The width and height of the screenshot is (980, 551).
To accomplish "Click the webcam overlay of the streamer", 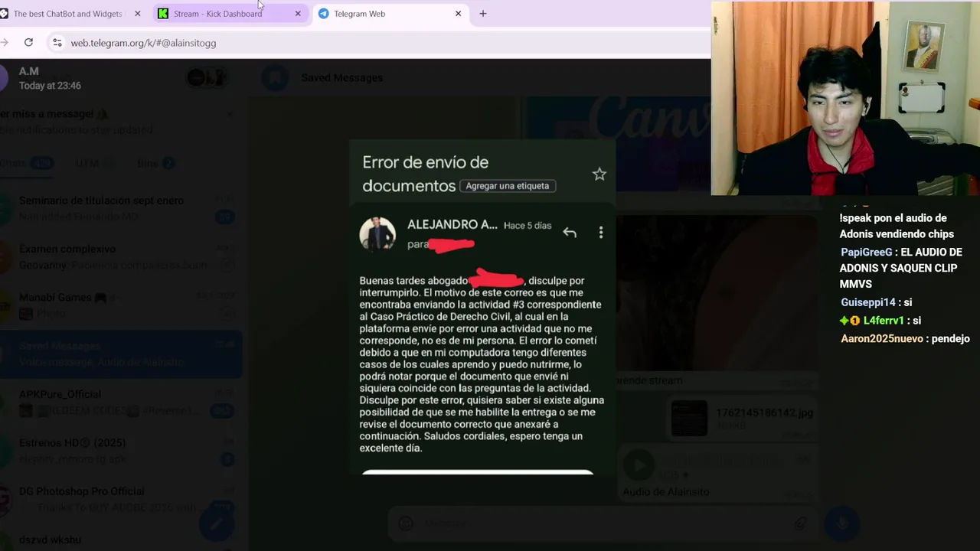I will (845, 98).
